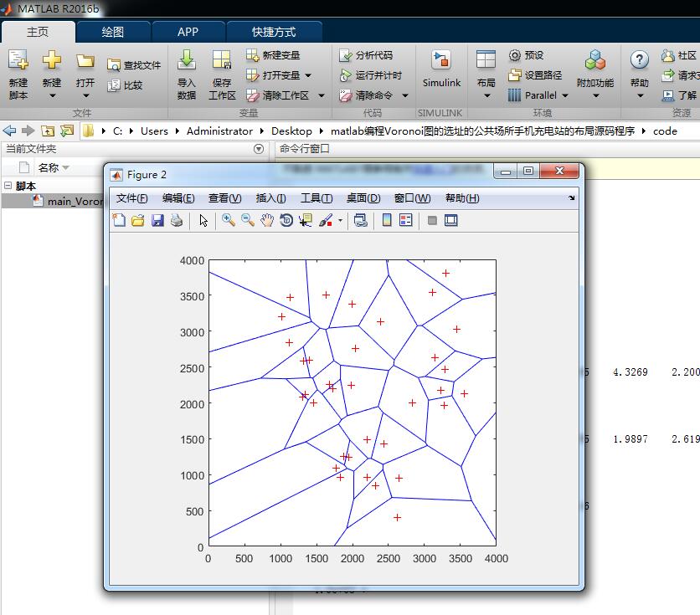The width and height of the screenshot is (700, 615).
Task: Toggle the Rotate 3D tool
Action: coord(286,220)
